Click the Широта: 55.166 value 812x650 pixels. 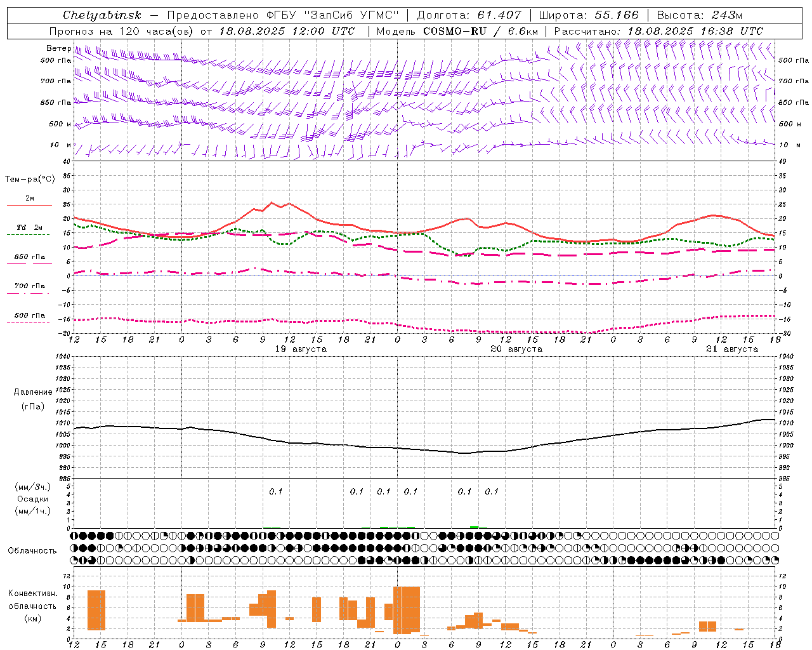[588, 15]
